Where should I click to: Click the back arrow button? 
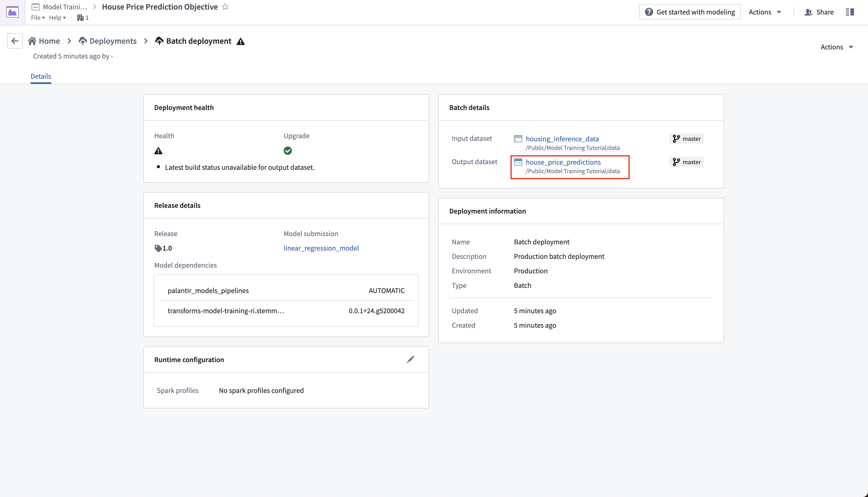tap(15, 41)
